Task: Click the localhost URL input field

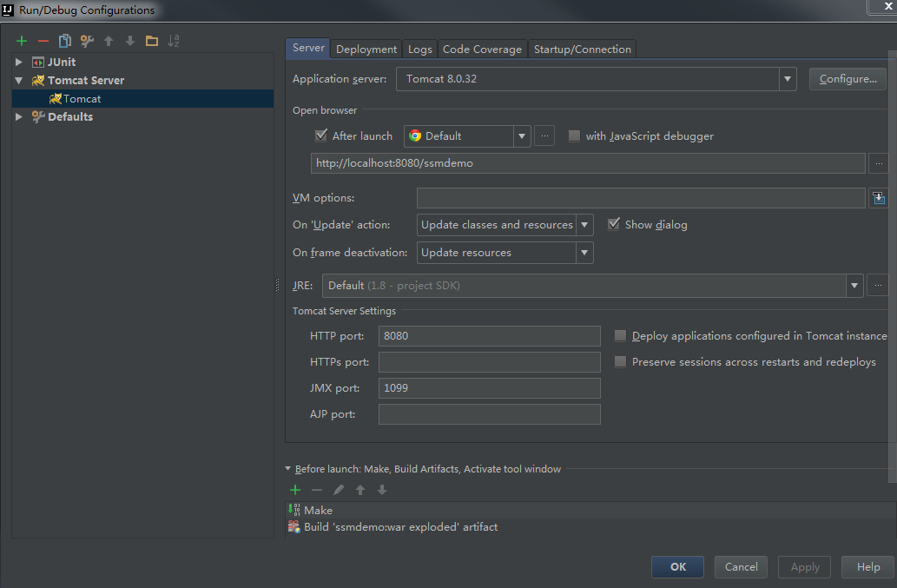Action: click(x=588, y=163)
